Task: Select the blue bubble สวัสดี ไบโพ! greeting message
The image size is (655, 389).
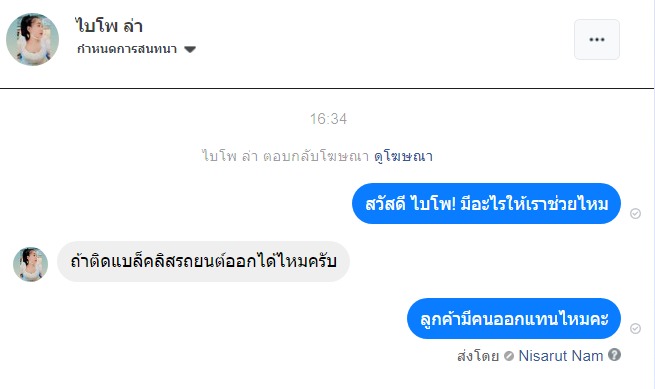Action: (x=486, y=203)
